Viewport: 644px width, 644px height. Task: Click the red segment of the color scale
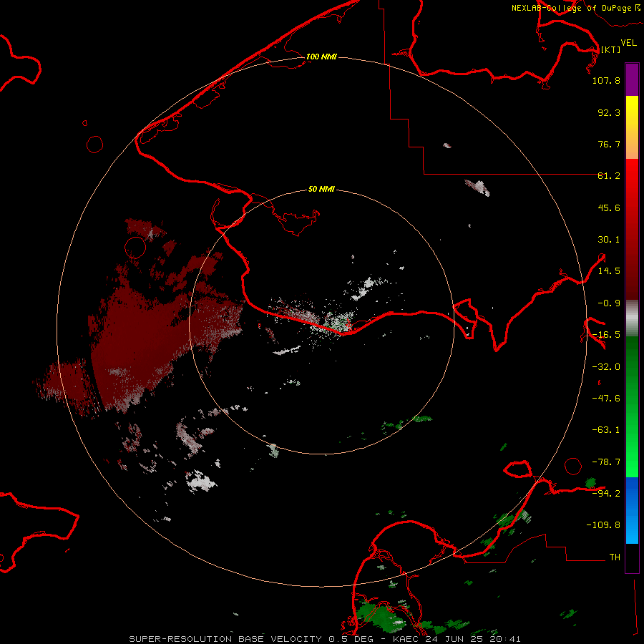point(632,229)
